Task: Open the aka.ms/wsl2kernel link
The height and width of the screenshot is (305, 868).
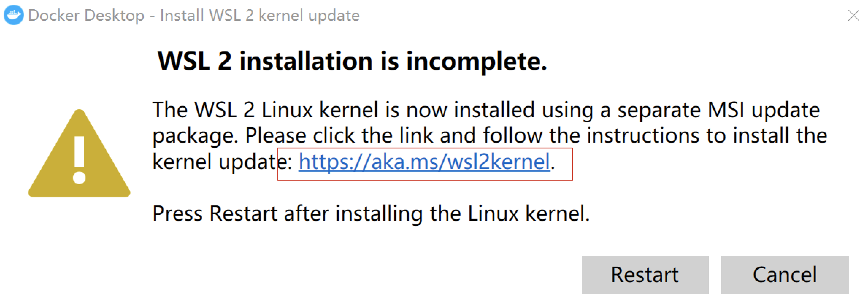Action: 424,162
